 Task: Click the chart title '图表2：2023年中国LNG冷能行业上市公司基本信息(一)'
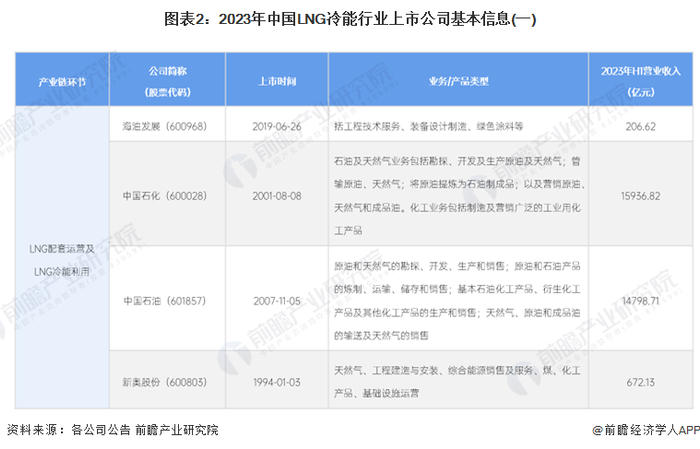click(x=350, y=19)
